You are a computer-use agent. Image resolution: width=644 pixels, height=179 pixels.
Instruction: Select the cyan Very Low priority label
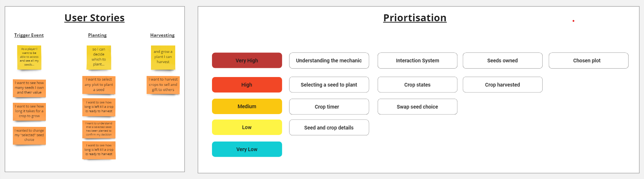click(x=247, y=149)
